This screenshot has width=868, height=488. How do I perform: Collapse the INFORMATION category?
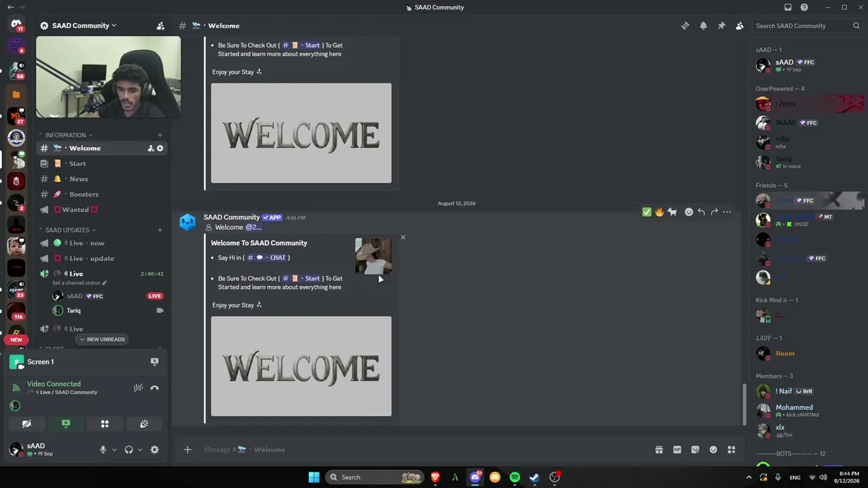pos(68,135)
